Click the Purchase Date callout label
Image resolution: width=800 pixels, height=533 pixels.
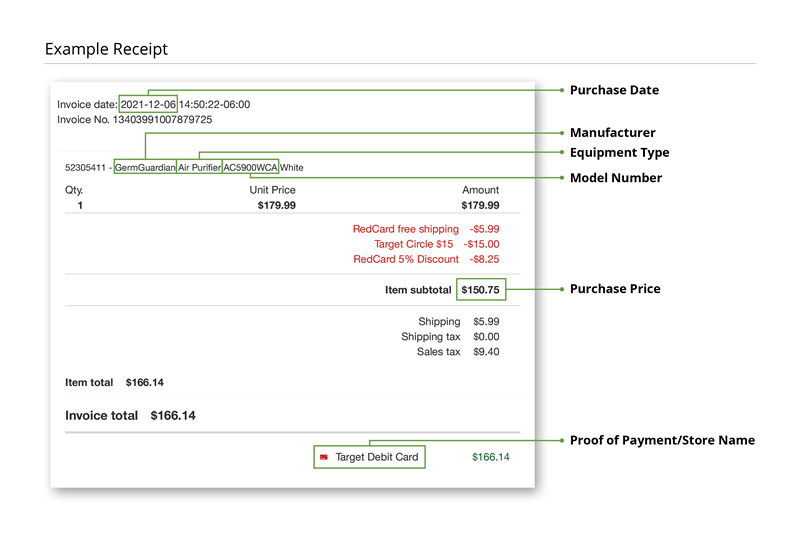pyautogui.click(x=614, y=90)
